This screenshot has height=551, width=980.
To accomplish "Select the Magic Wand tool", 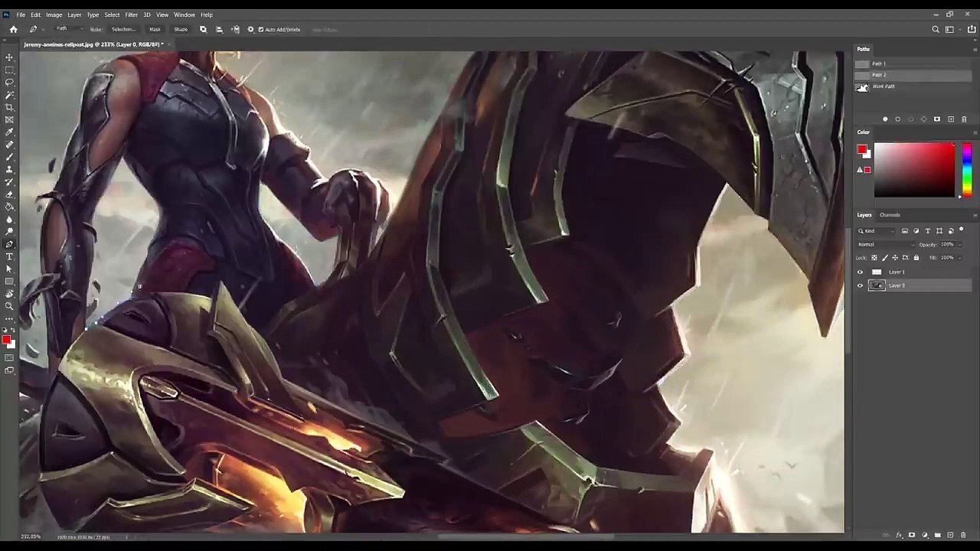I will click(x=9, y=95).
